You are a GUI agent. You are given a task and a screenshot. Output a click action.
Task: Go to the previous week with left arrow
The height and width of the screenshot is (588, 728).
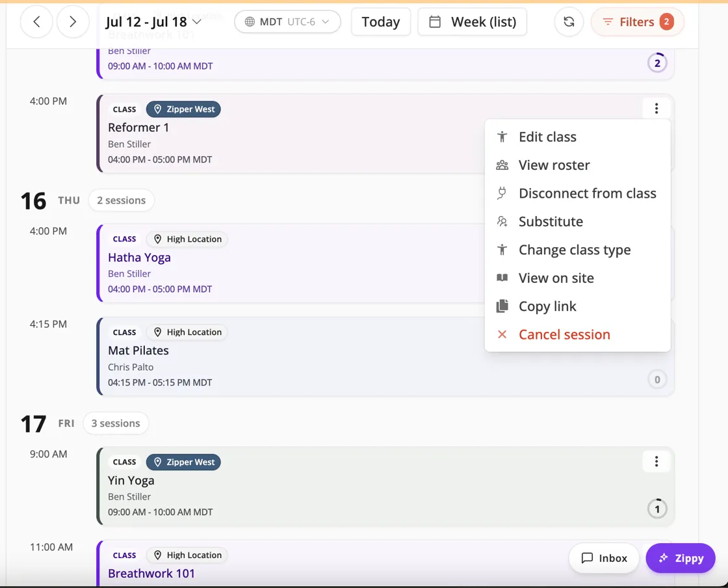pyautogui.click(x=36, y=21)
